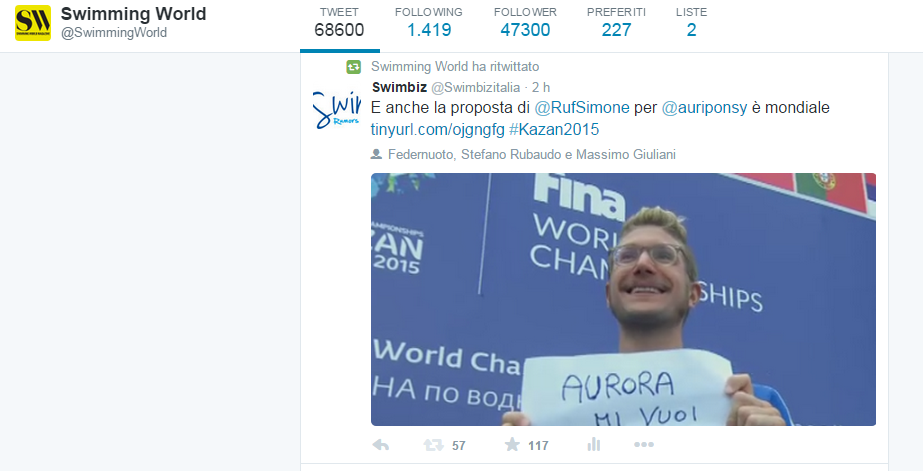923x471 pixels.
Task: Open the @RufSimone mention link
Action: point(582,108)
